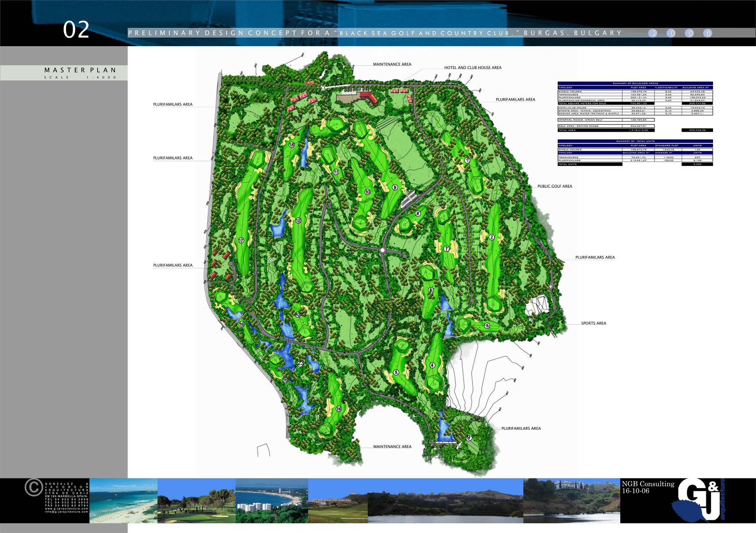Click the circled hole 3 marker
This screenshot has width=756, height=533.
click(x=487, y=326)
